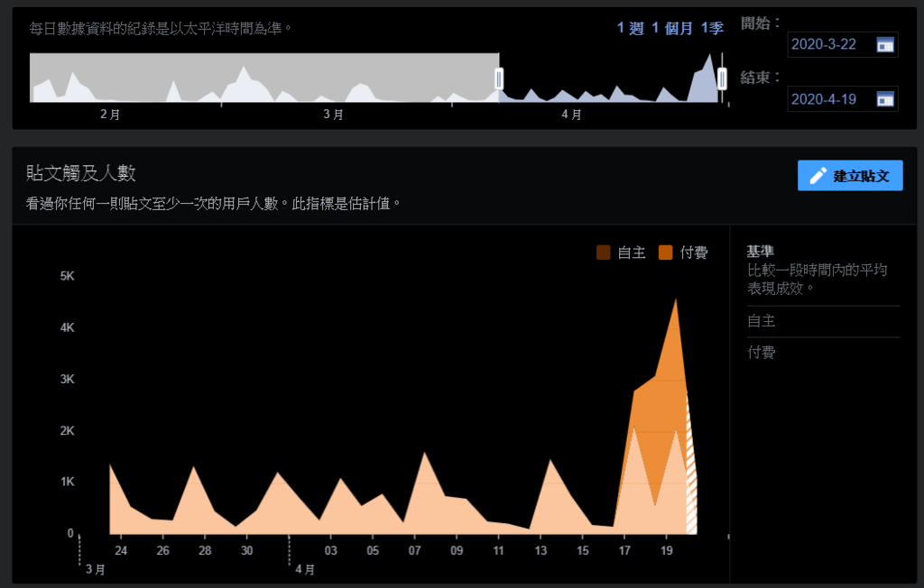Select the 1 週 range link
Viewport: 924px width, 588px height.
[630, 28]
